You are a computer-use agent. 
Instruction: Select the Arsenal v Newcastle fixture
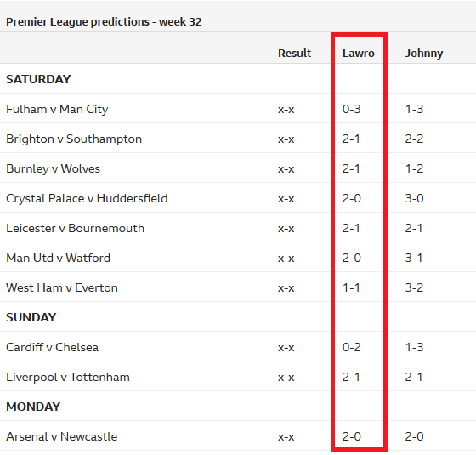tap(61, 436)
